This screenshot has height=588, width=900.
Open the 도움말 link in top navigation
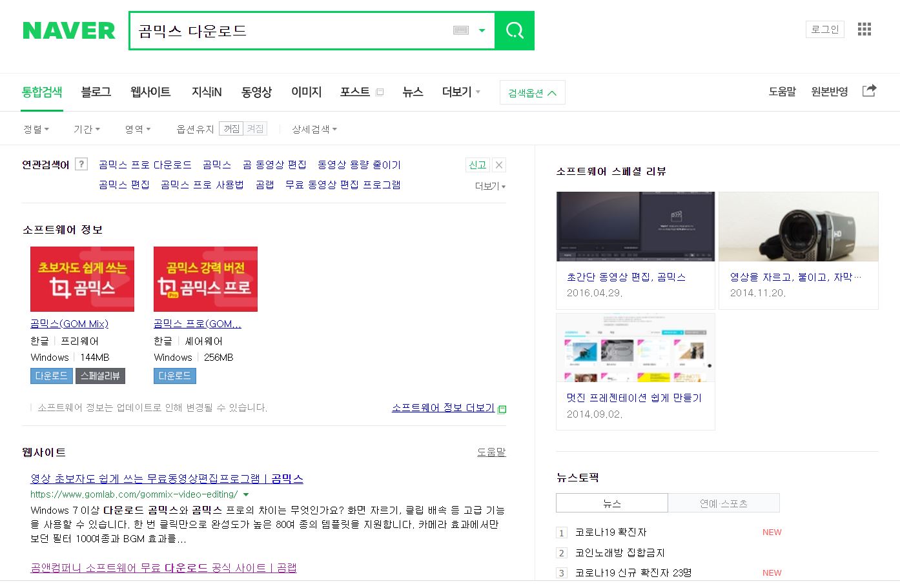[x=782, y=92]
